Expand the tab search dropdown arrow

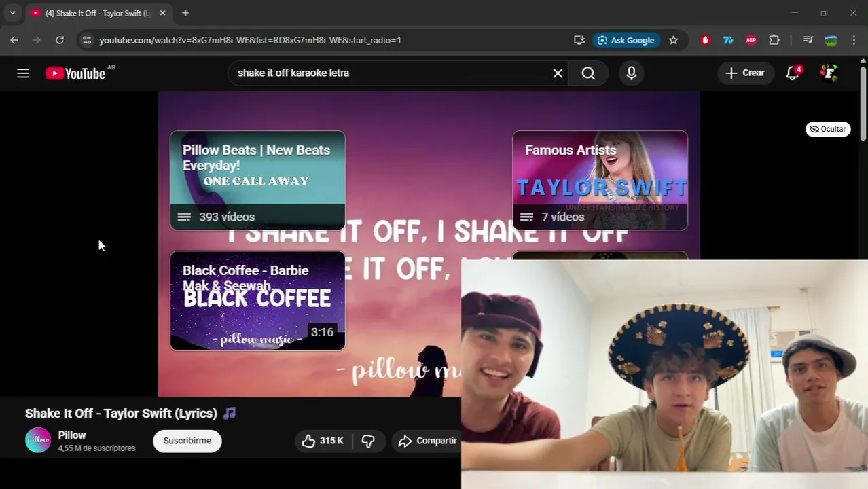click(x=12, y=13)
